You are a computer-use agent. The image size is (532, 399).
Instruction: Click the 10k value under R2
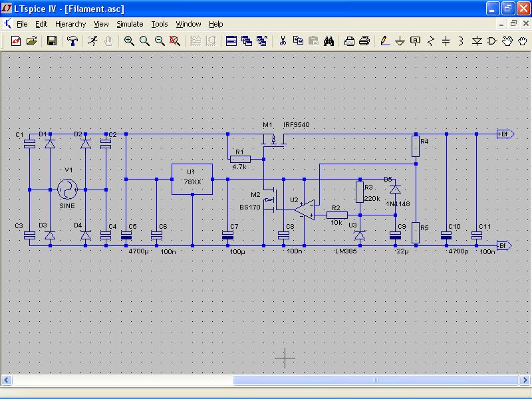pos(336,223)
